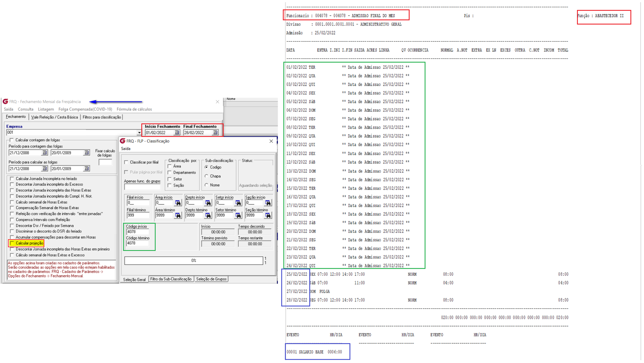Enable the Calcular projeção checkbox
The height and width of the screenshot is (363, 644).
click(x=12, y=243)
